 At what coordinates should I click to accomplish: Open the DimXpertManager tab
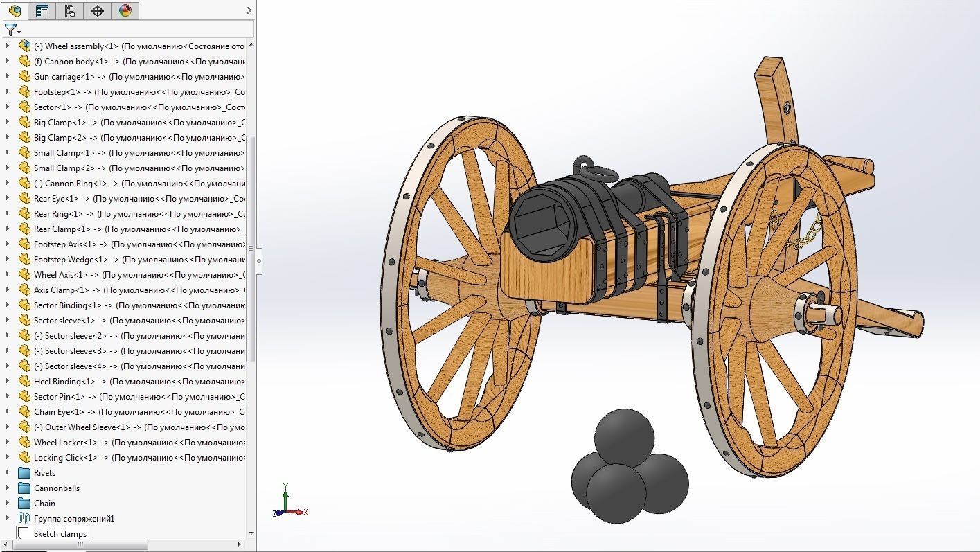pyautogui.click(x=97, y=10)
